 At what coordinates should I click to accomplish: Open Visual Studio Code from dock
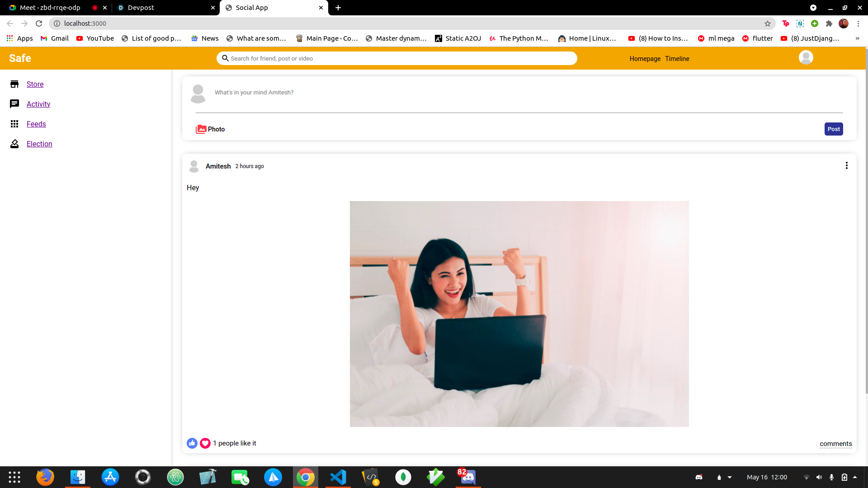click(x=338, y=477)
